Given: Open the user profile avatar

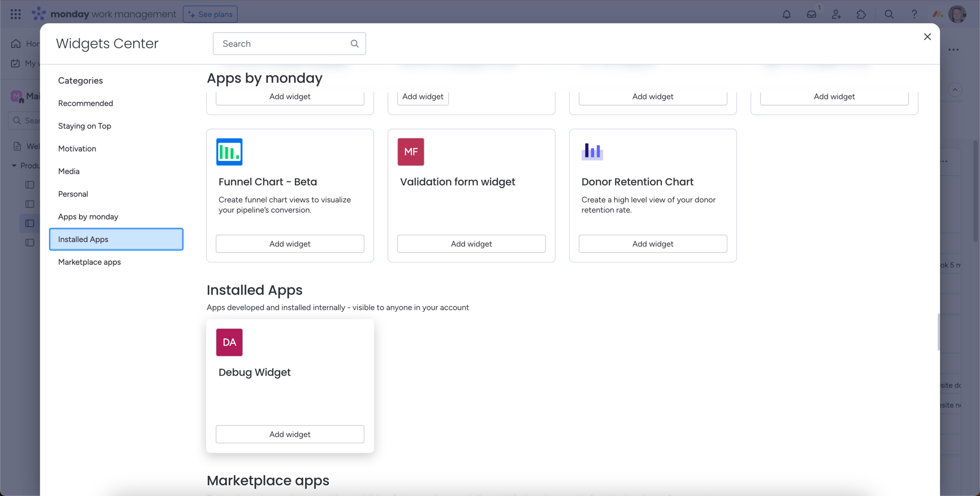Looking at the screenshot, I should click(x=957, y=14).
